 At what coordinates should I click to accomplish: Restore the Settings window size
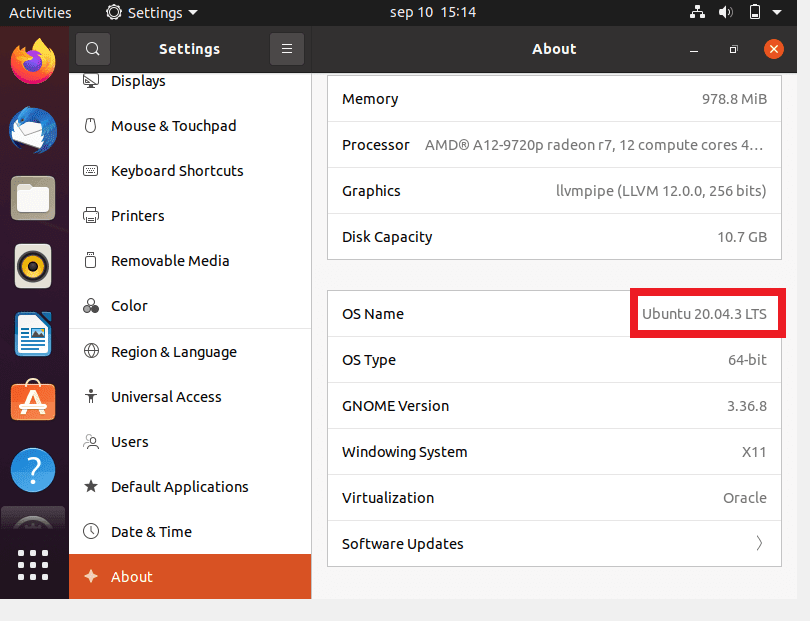[x=734, y=50]
